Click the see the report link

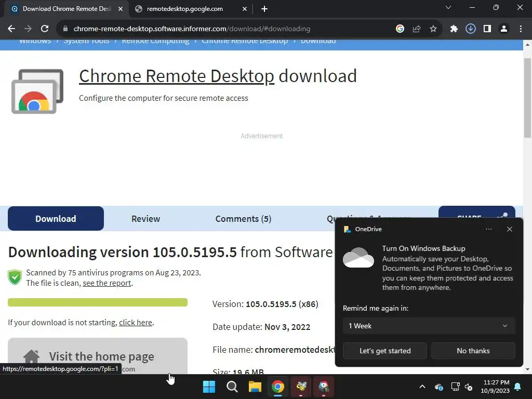coord(107,283)
